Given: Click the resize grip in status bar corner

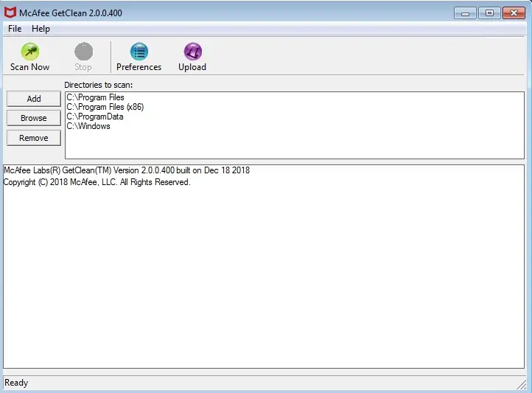Looking at the screenshot, I should 522,384.
